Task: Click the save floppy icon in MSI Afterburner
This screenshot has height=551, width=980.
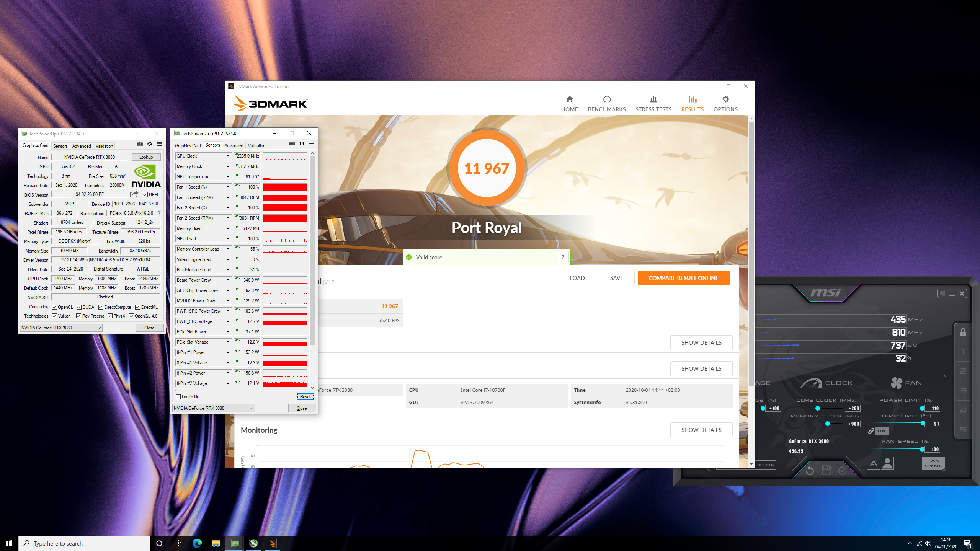Action: pos(826,470)
